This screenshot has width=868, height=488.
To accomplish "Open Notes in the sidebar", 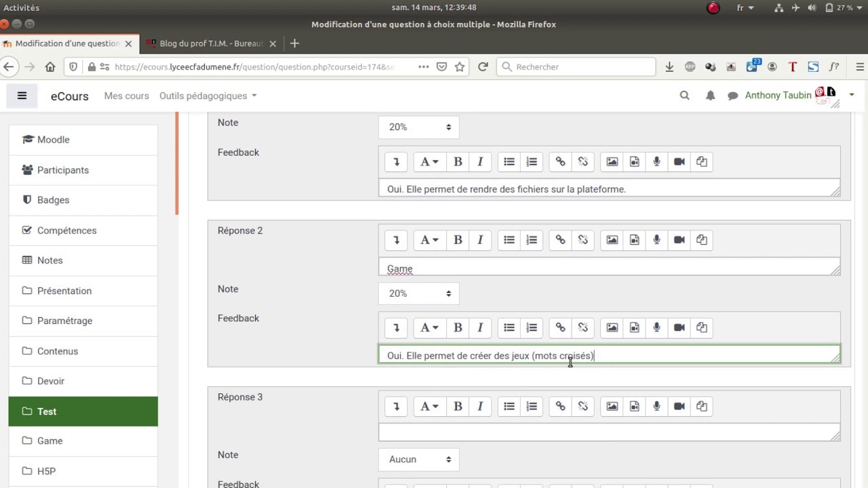I will point(83,260).
